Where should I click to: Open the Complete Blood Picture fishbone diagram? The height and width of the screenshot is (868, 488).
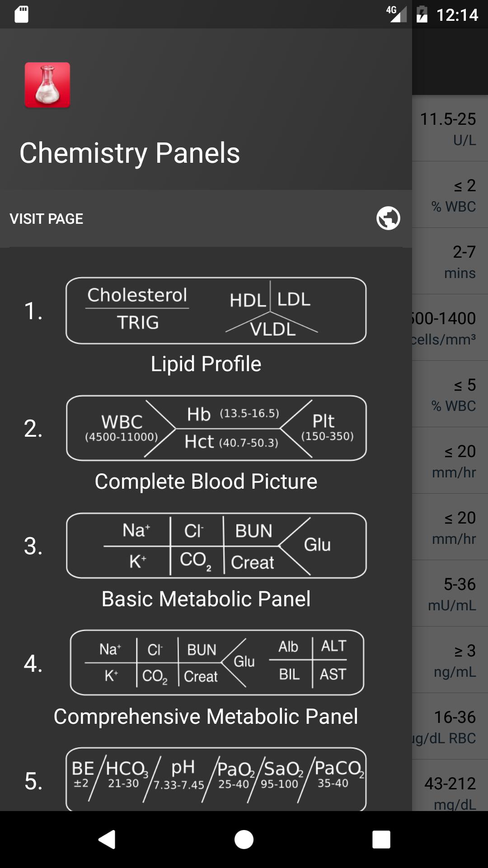click(216, 428)
